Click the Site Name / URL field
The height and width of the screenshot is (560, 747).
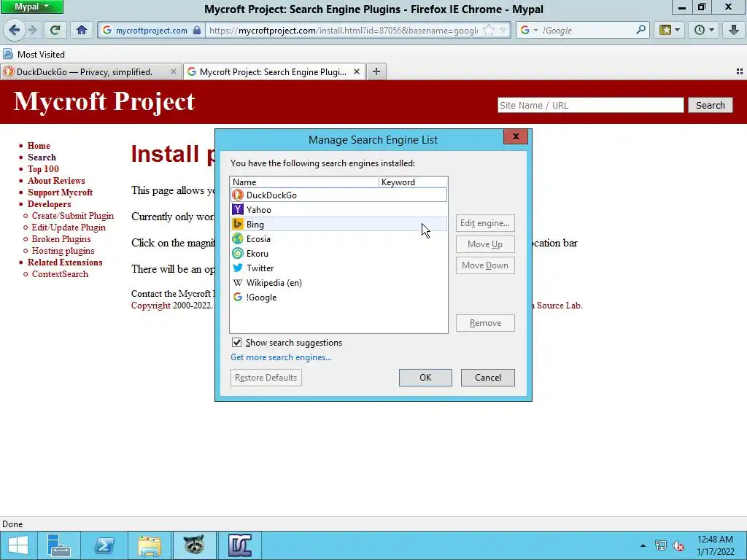tap(590, 105)
